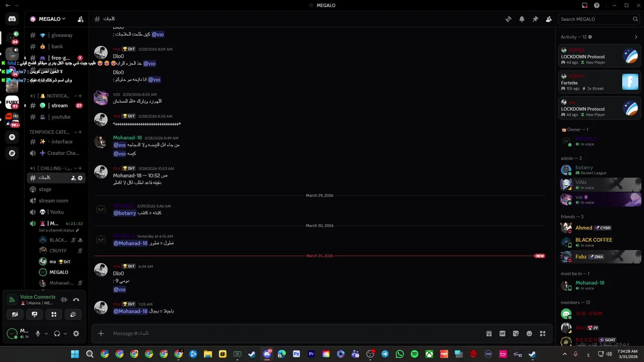This screenshot has height=362, width=644.
Task: Explore discoverable servers compass icon
Action: (x=12, y=153)
